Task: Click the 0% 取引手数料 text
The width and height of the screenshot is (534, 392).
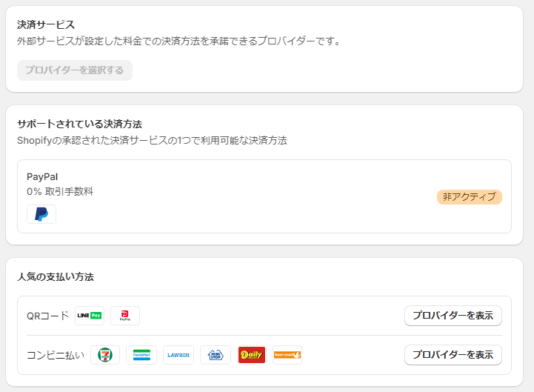Action: 60,192
